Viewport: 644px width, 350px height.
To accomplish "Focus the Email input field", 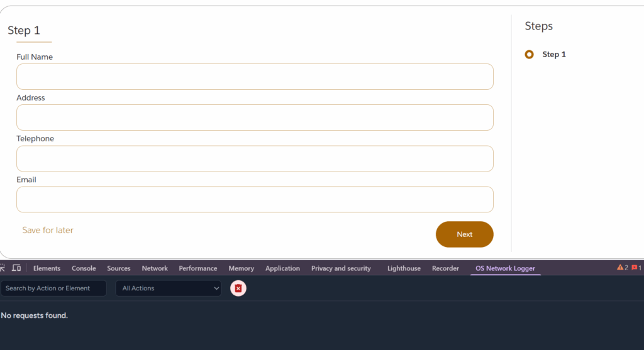I will click(255, 199).
